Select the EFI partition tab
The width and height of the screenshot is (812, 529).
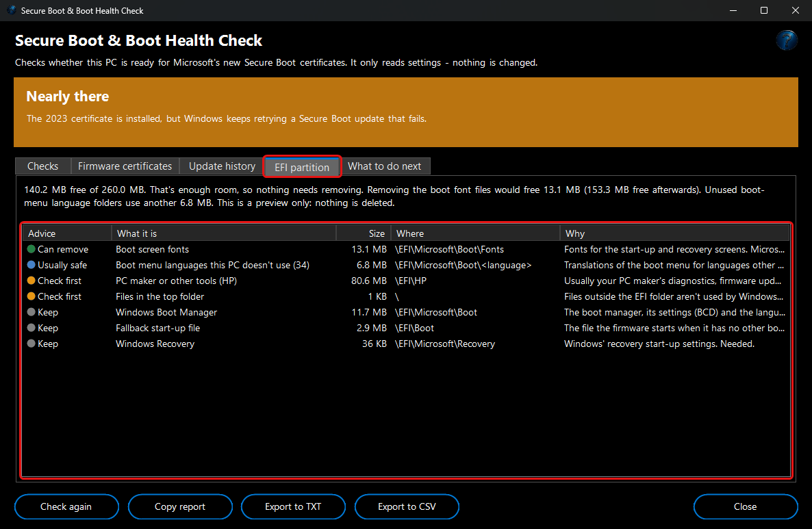302,167
